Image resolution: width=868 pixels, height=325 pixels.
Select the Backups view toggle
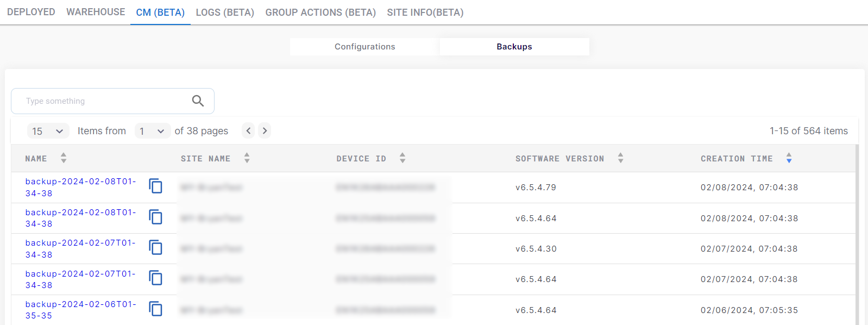coord(514,47)
